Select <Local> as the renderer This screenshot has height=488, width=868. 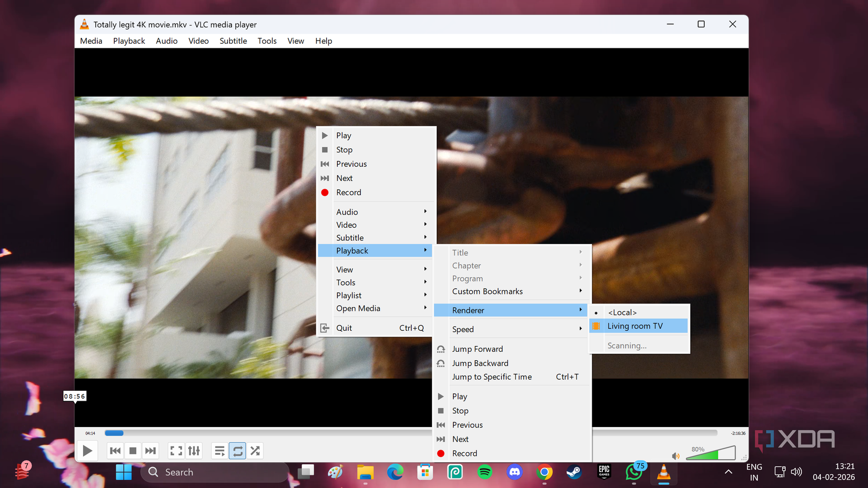click(622, 312)
